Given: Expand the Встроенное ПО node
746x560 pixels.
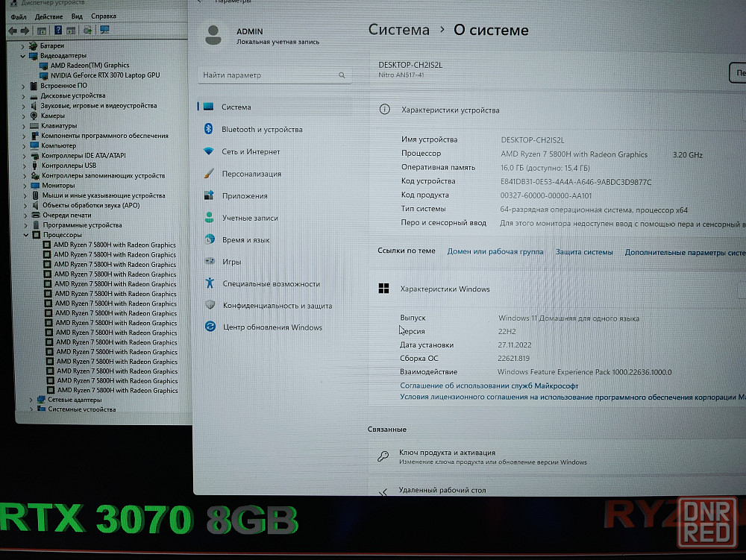Looking at the screenshot, I should (x=23, y=86).
